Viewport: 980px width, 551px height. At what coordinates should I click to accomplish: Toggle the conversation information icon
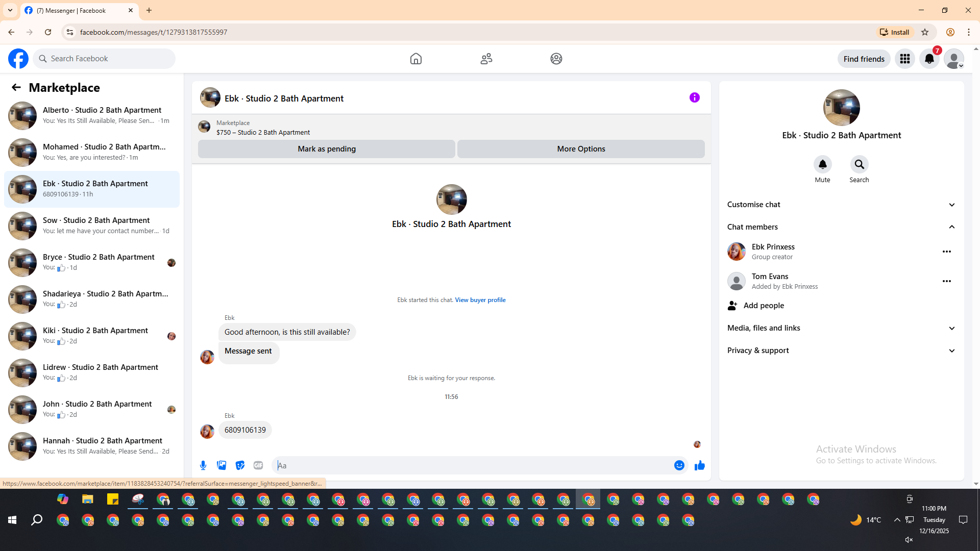[695, 97]
